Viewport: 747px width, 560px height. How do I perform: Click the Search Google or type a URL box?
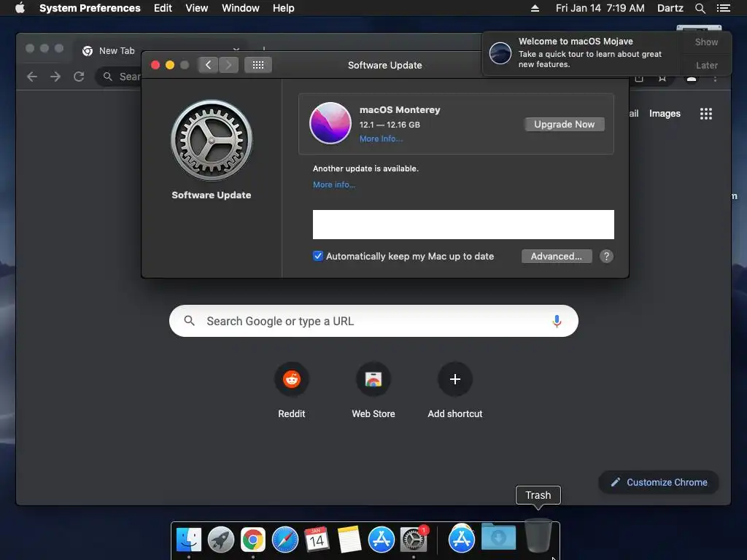(373, 321)
